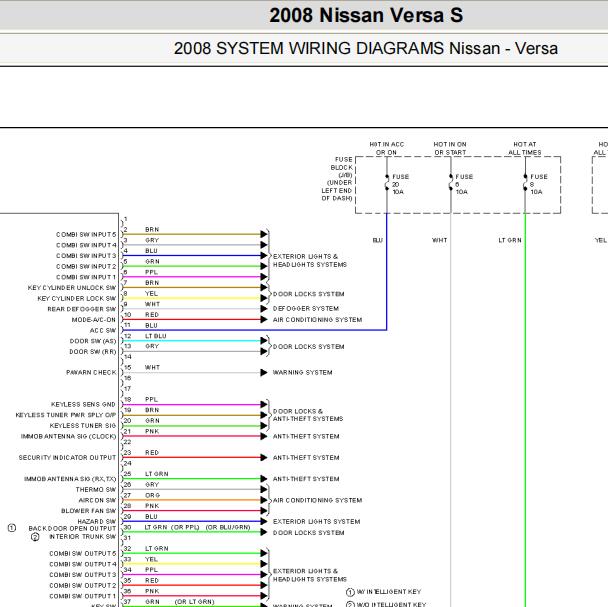Click the "FUSE 20 10A" label
The width and height of the screenshot is (608, 607).
click(x=401, y=184)
